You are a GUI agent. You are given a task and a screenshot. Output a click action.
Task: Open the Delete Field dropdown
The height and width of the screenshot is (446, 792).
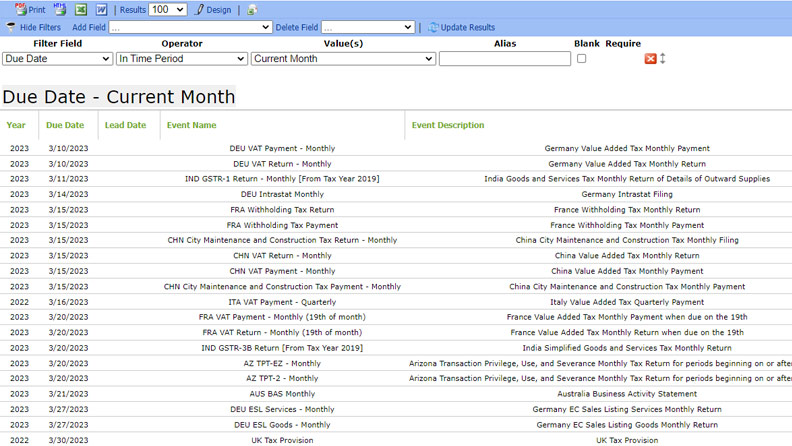368,27
